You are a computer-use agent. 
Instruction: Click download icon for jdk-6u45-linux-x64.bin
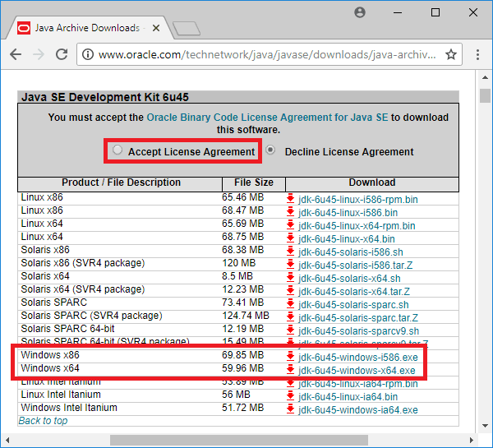290,238
